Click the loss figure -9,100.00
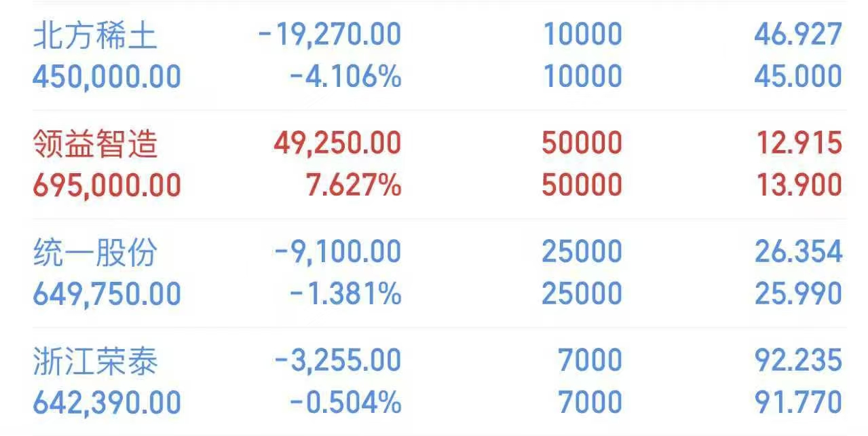The image size is (868, 436). tap(337, 253)
